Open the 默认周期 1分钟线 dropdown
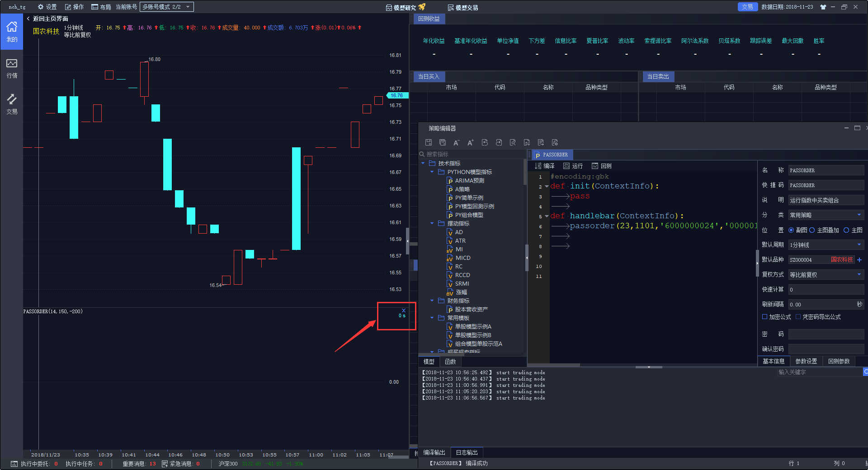The image size is (868, 470). pos(826,245)
